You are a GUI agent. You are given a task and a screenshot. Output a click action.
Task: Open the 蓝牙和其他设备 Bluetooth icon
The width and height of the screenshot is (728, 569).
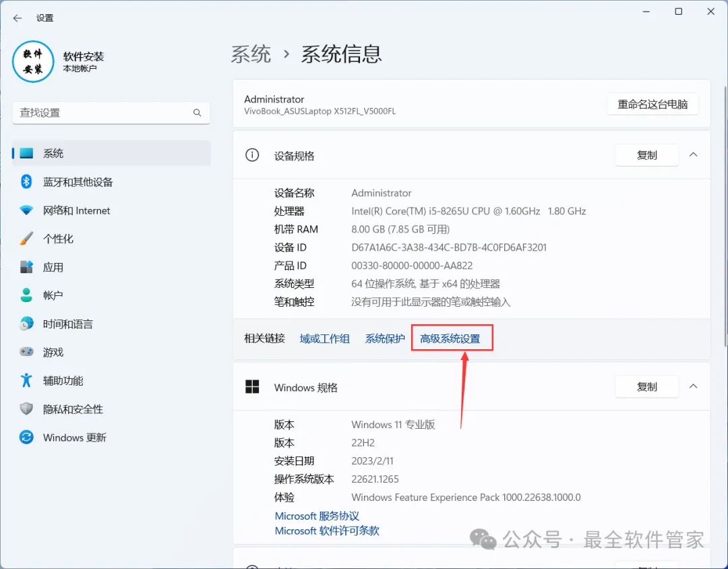(26, 181)
